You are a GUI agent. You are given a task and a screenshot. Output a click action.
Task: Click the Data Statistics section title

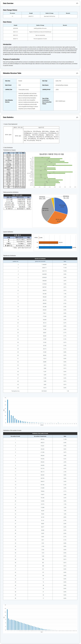[8, 117]
